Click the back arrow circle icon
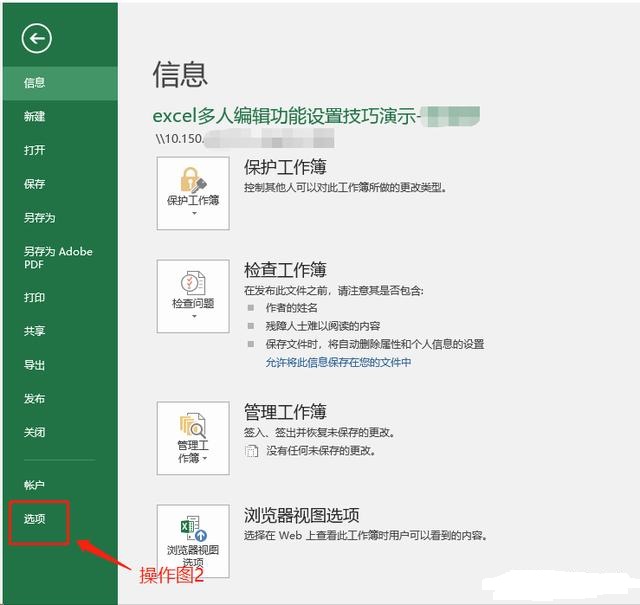640x605 pixels. coord(37,38)
